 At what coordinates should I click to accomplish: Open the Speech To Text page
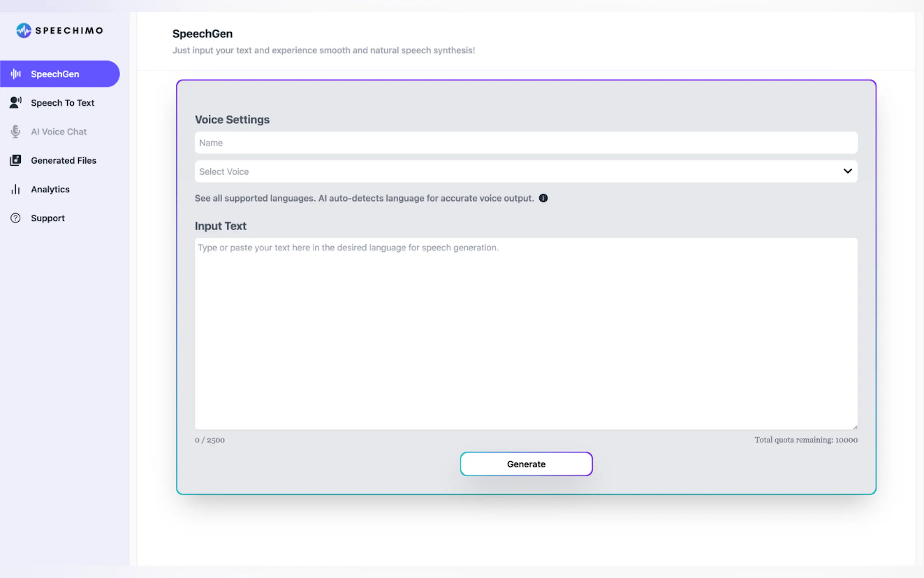pos(63,103)
